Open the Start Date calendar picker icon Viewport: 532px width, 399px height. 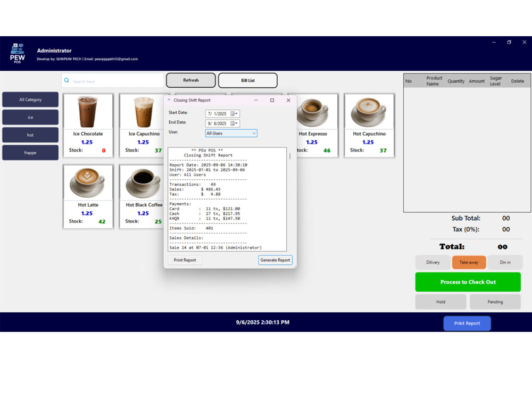[234, 114]
